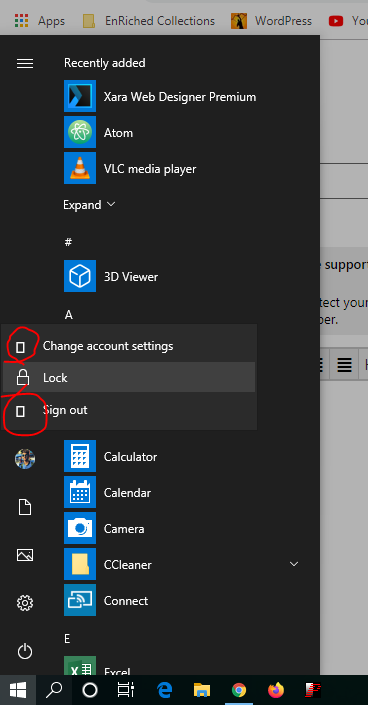Open the Connect app
The width and height of the screenshot is (368, 705).
point(106,600)
